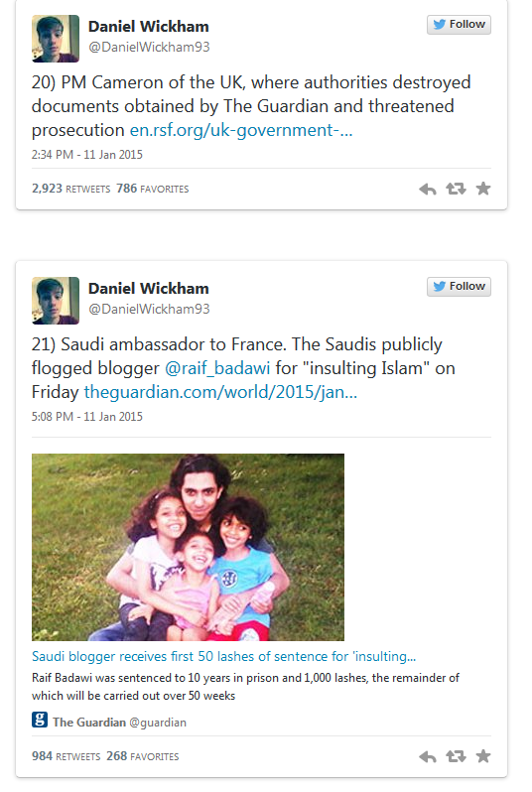
Task: Open theguardian.com/world/2015/jan link
Action: (x=220, y=392)
